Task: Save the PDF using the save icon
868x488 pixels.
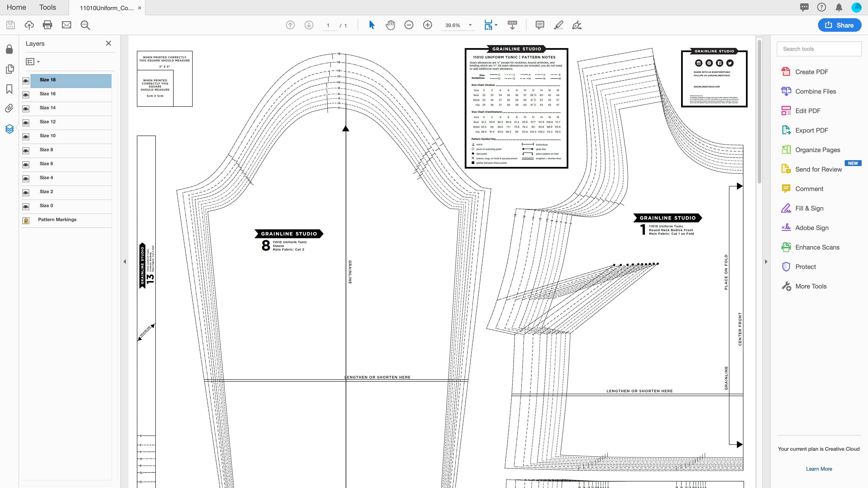Action: 10,25
